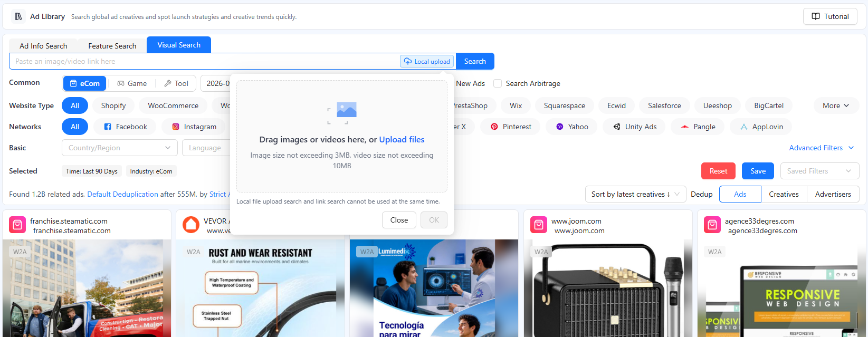Click the Time: Last 90 Days tag
The width and height of the screenshot is (868, 337).
pos(92,171)
